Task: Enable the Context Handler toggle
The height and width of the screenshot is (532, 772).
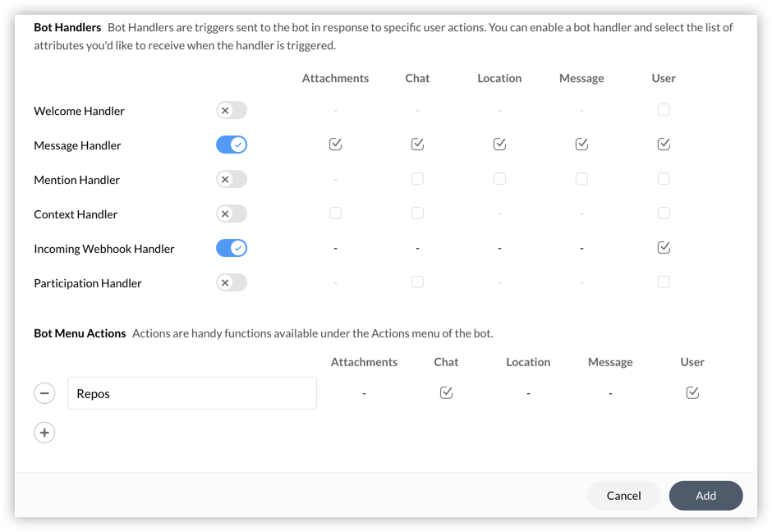Action: [232, 214]
